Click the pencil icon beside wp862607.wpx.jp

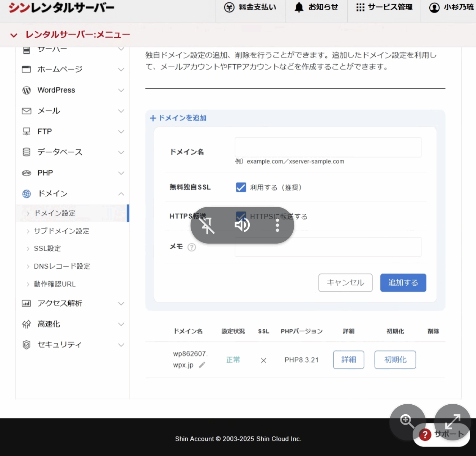pos(202,365)
